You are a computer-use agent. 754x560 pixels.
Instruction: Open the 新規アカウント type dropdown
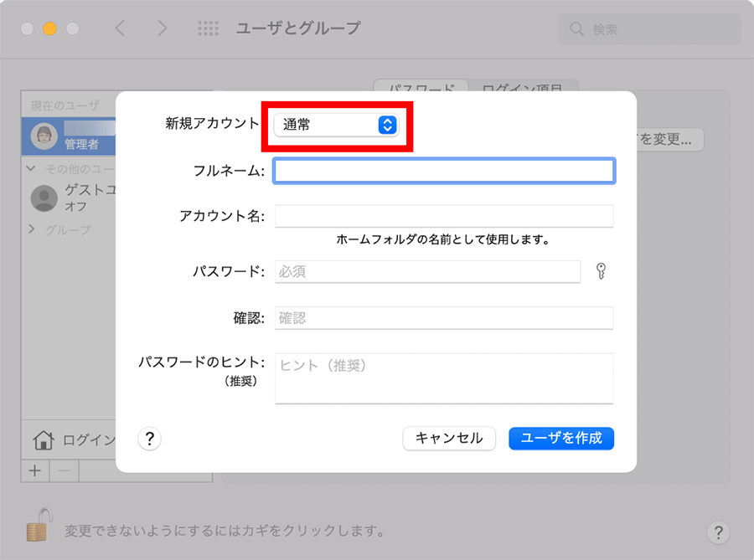(336, 125)
